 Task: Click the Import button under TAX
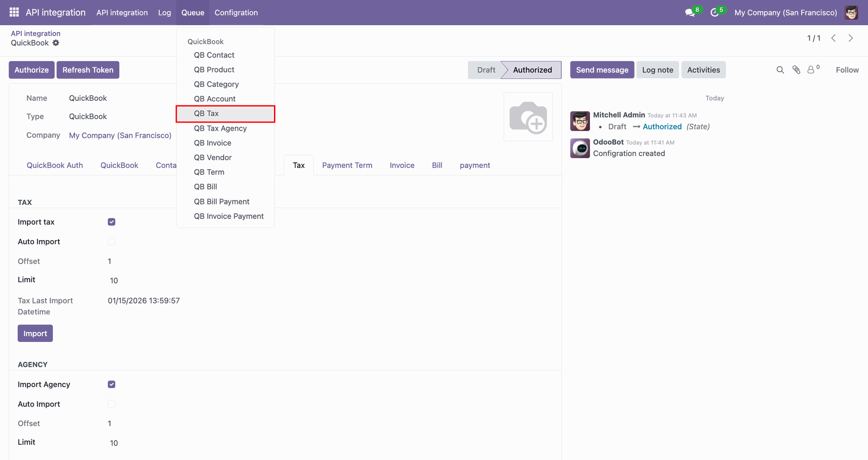tap(35, 333)
